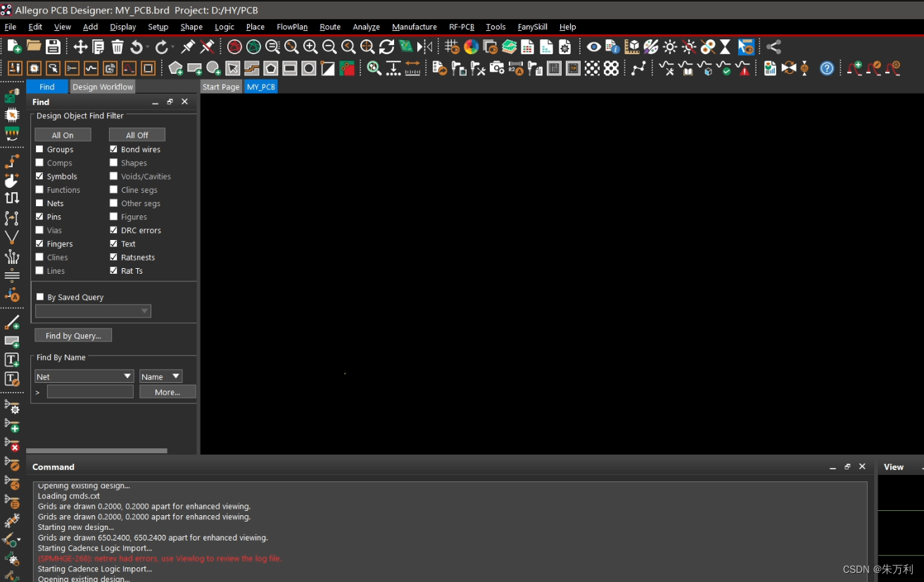Screen dimensions: 924x582
Task: Uncheck the DRC errors checkbox
Action: point(114,230)
